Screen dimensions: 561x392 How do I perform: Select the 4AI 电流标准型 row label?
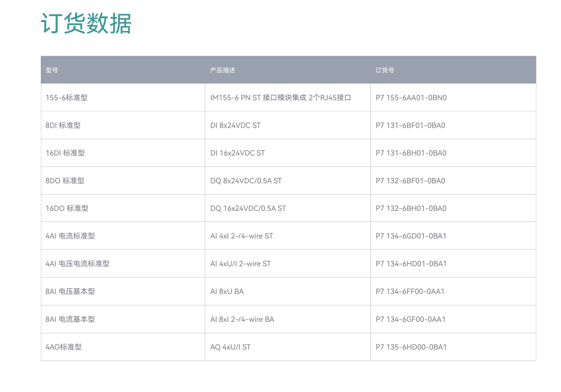(x=70, y=236)
